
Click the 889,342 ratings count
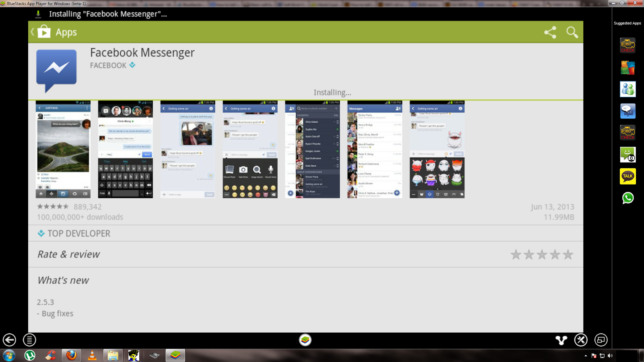point(87,207)
